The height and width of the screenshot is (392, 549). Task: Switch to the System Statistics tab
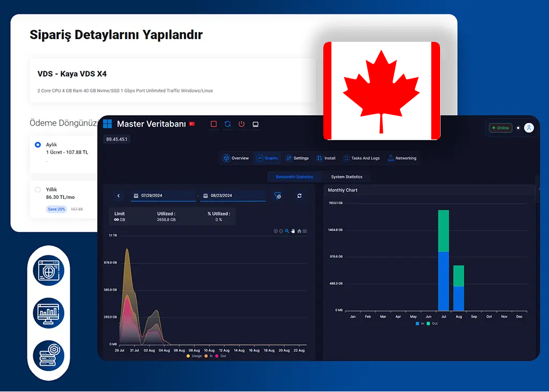tap(346, 176)
